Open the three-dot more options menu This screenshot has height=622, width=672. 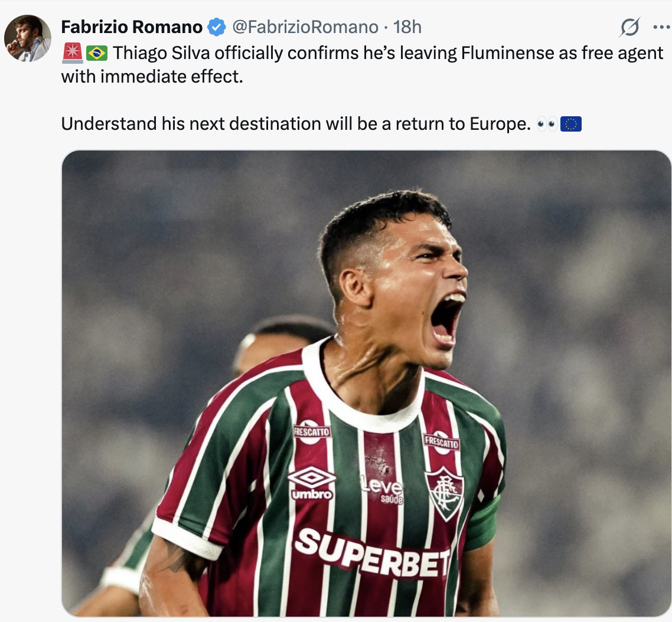click(661, 27)
